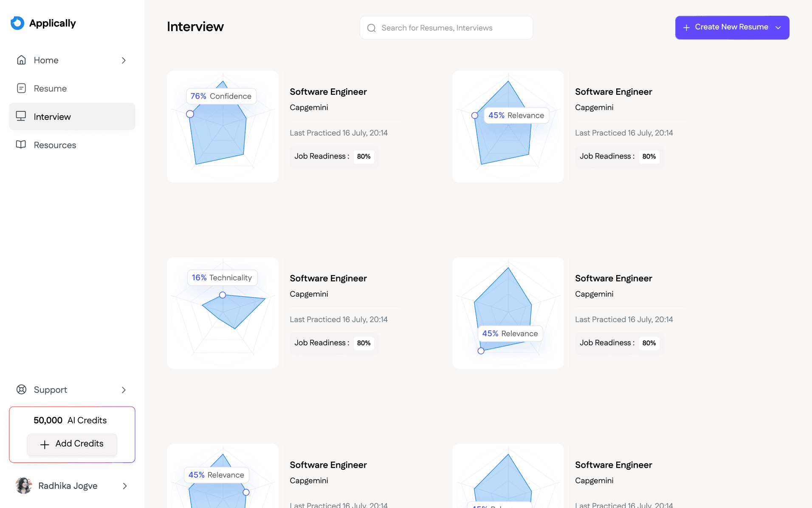
Task: Open the 76% Confidence radar chart thumbnail
Action: point(223,127)
